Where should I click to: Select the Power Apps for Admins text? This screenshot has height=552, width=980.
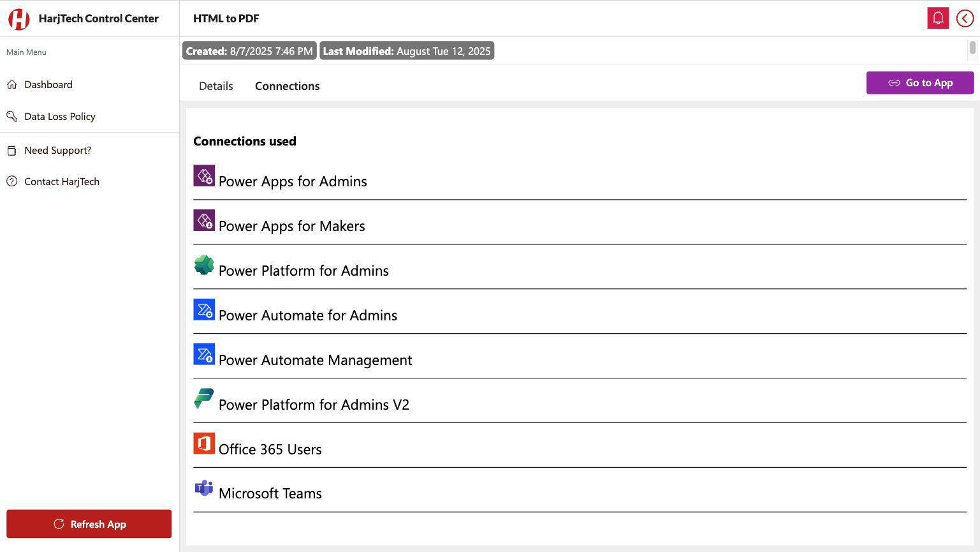[x=293, y=182]
